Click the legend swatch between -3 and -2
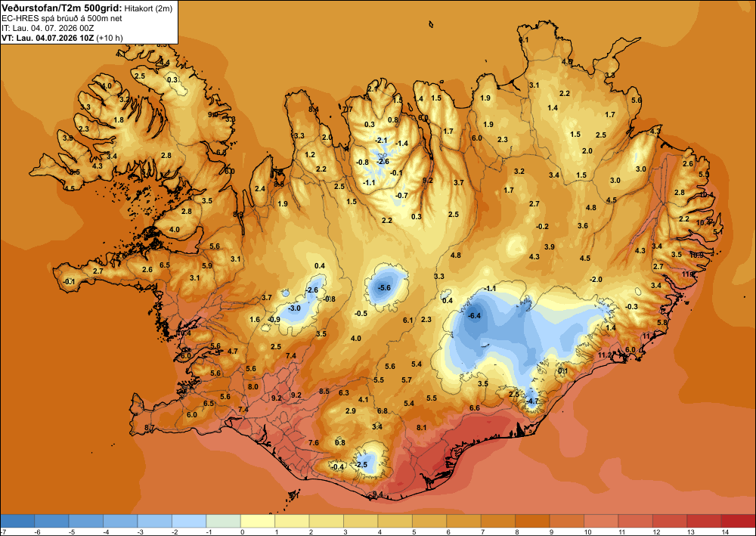 [154, 521]
